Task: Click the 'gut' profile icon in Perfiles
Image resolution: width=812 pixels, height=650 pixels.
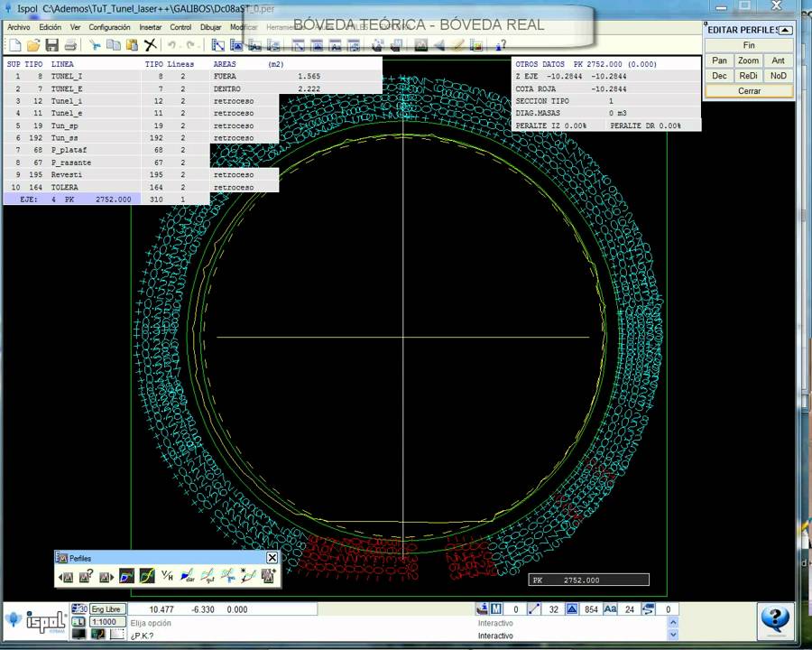Action: [208, 576]
